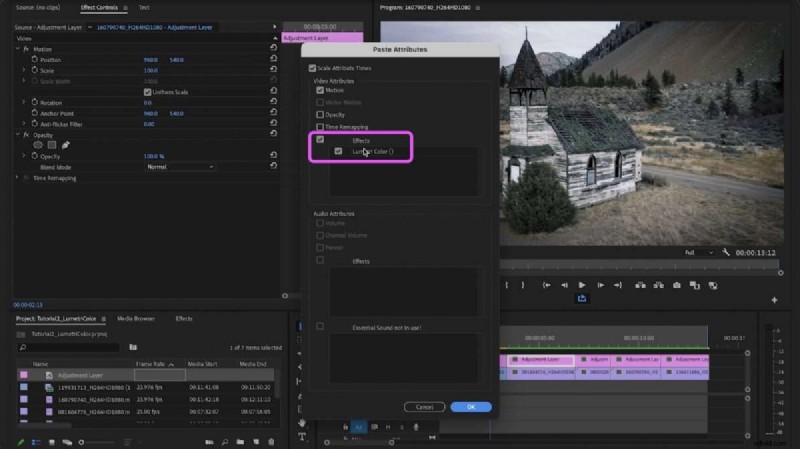Switch to the Source (no clips) tab
Image resolution: width=800 pixels, height=449 pixels.
pos(38,8)
